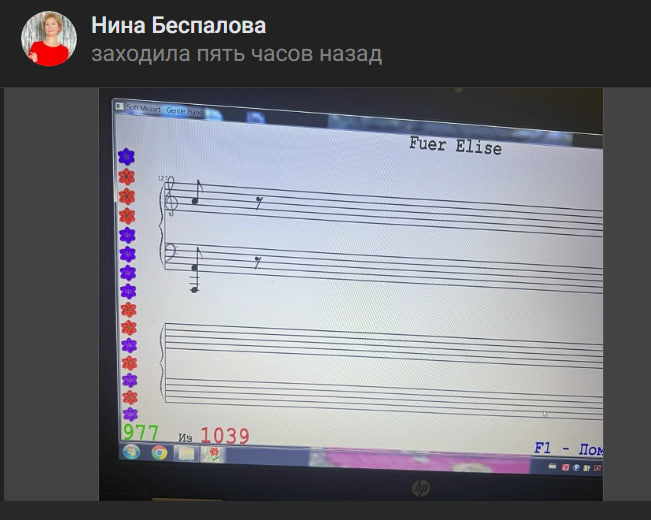Click the Soft Mozart Gentle Piano window title
The image size is (651, 520).
[x=164, y=110]
